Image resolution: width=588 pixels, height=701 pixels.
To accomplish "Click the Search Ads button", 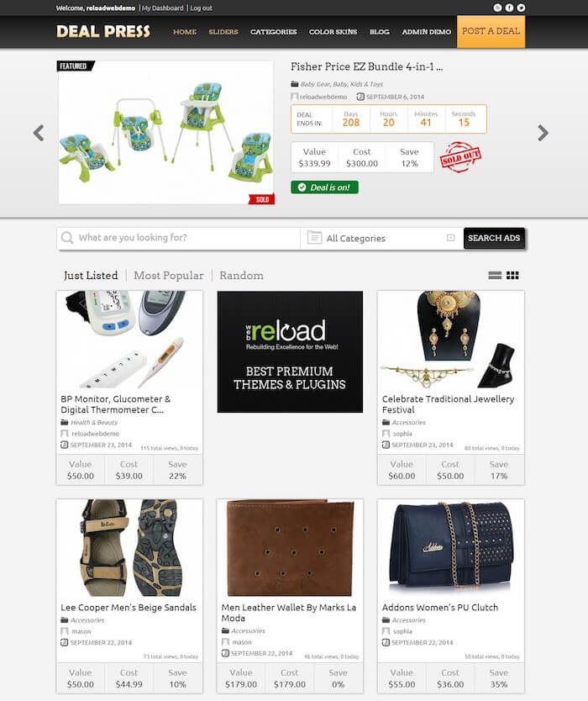I will (x=494, y=238).
